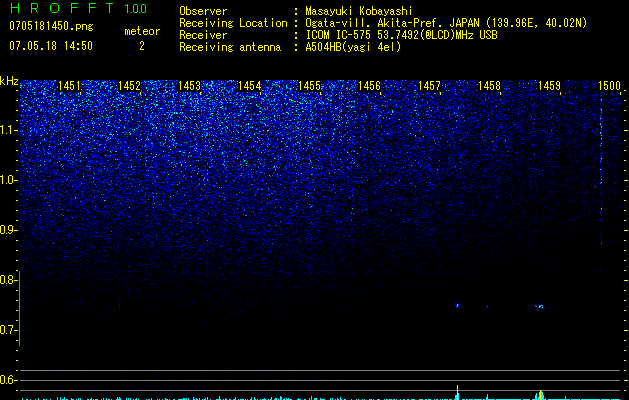Screen dimensions: 629x400
Task: Select the date stamp 07.05.18 14:50
Action: 51,46
